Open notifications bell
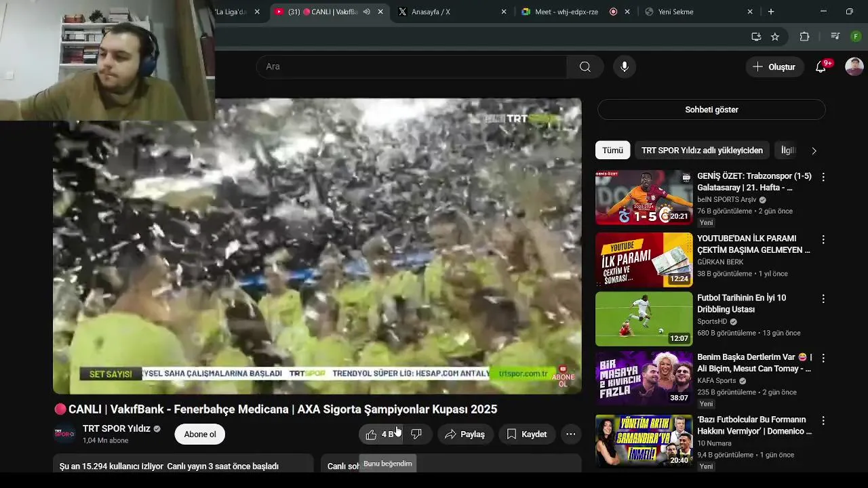This screenshot has width=868, height=488. click(821, 66)
